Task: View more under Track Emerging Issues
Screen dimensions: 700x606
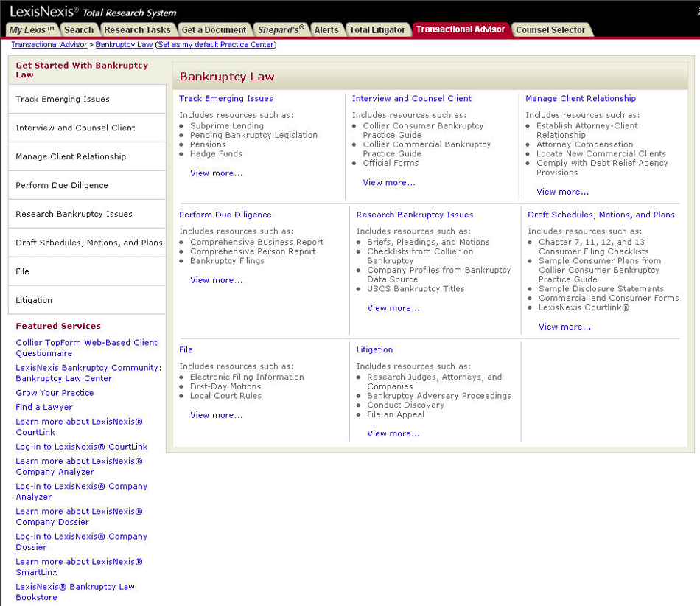Action: tap(216, 173)
